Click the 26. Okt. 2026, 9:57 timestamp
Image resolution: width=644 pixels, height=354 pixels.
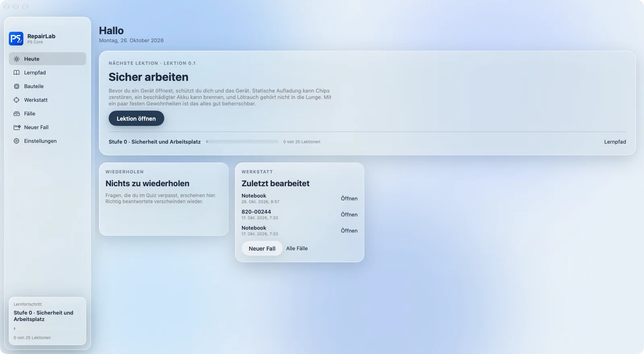pos(260,202)
